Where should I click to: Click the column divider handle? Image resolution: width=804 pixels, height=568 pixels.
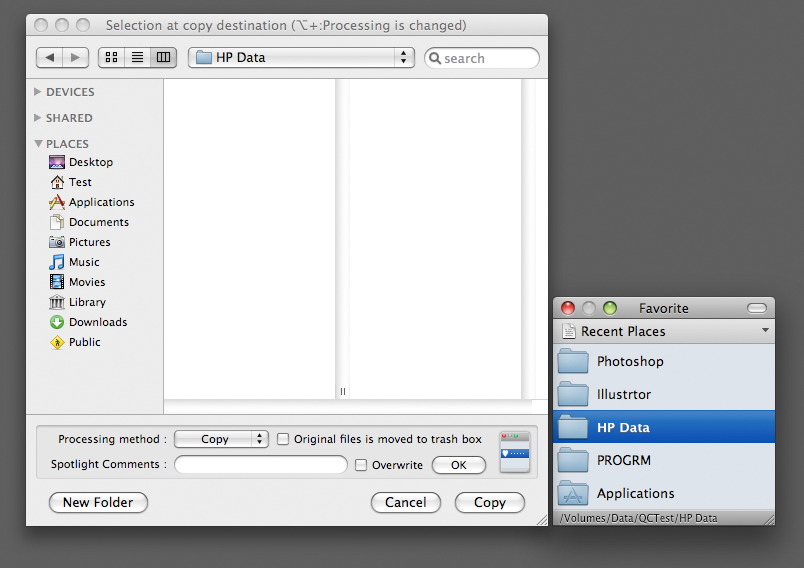[x=343, y=392]
